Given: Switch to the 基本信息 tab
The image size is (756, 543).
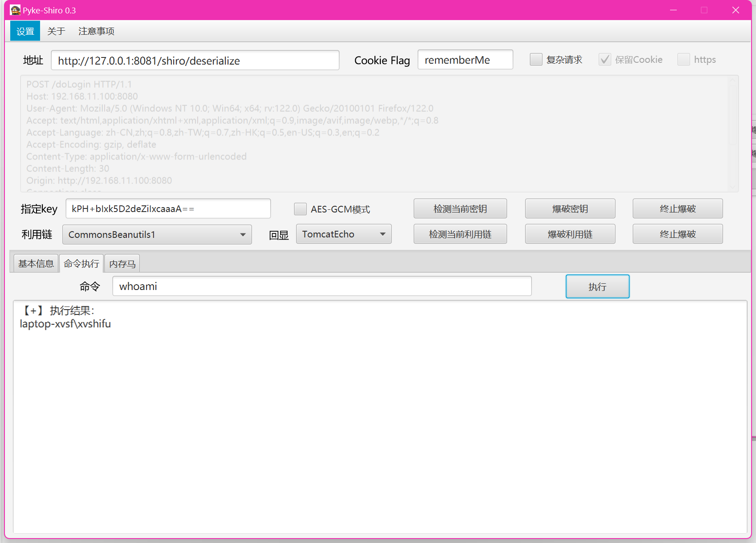Looking at the screenshot, I should pos(36,264).
